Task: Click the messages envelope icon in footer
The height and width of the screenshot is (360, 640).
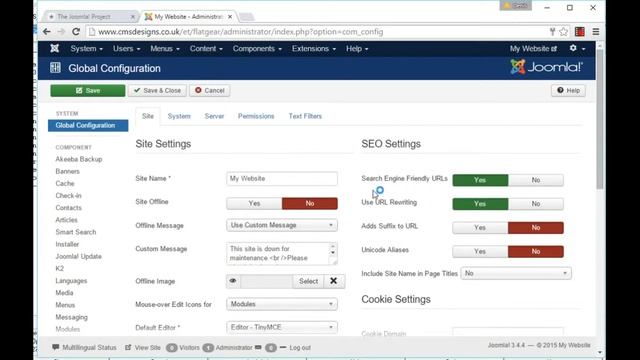Action: coord(258,347)
